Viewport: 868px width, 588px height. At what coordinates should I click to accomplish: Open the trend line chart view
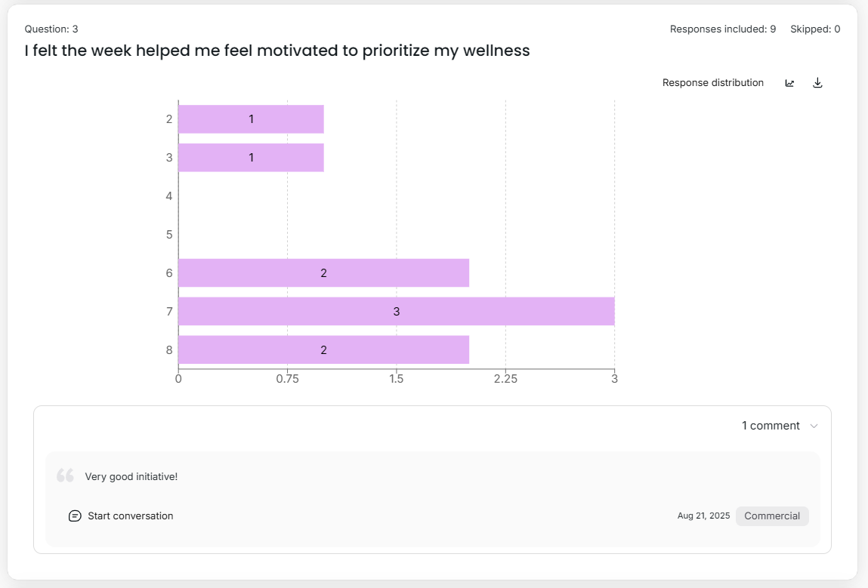pos(789,83)
